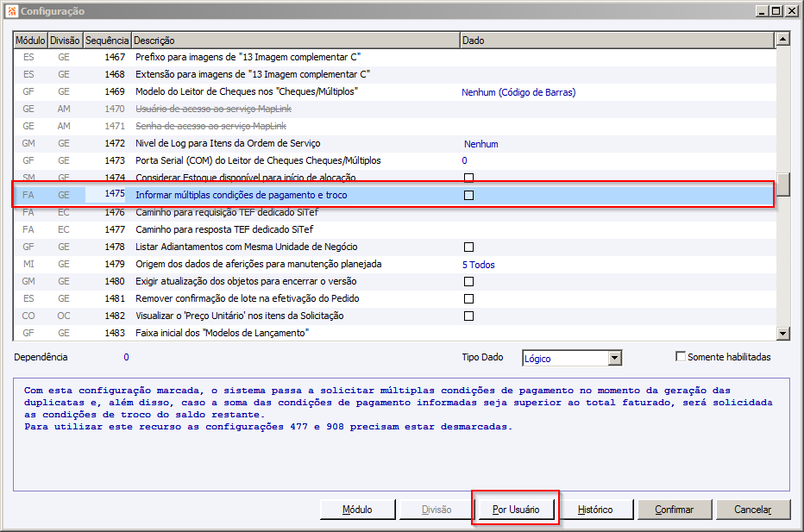Select row 1473 Porta Serial (COM)

[393, 161]
